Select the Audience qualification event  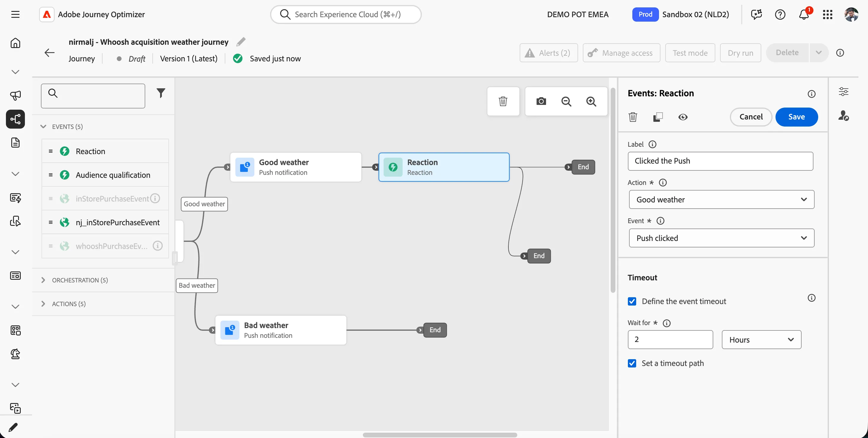(105, 175)
